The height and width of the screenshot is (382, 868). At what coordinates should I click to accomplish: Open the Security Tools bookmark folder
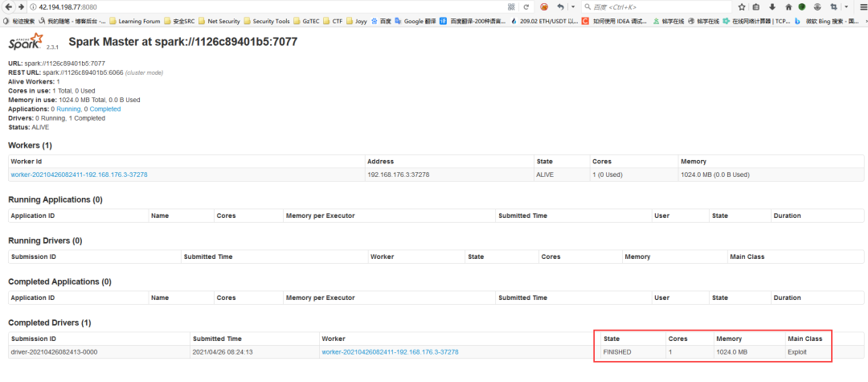click(266, 21)
